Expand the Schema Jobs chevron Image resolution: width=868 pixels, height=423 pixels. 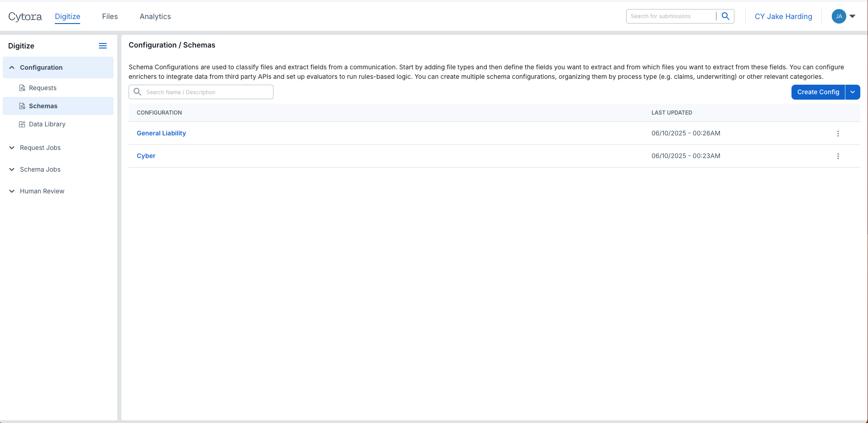coord(12,169)
